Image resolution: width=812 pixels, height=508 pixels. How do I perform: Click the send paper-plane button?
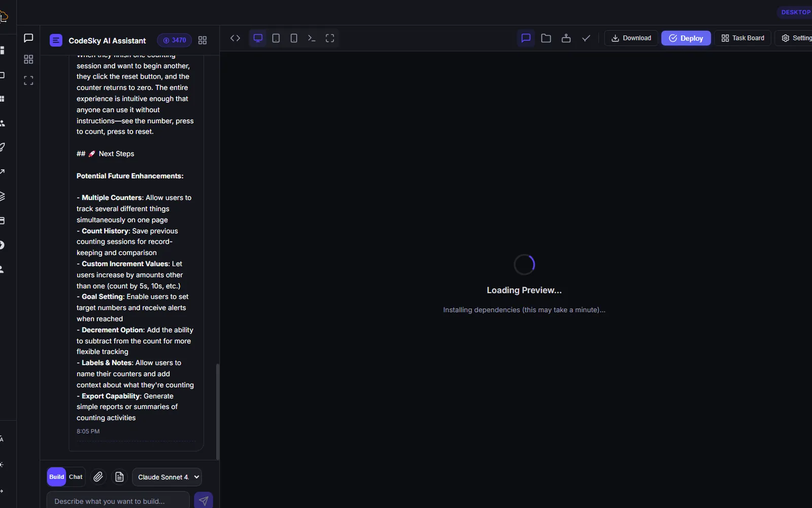[x=204, y=500]
